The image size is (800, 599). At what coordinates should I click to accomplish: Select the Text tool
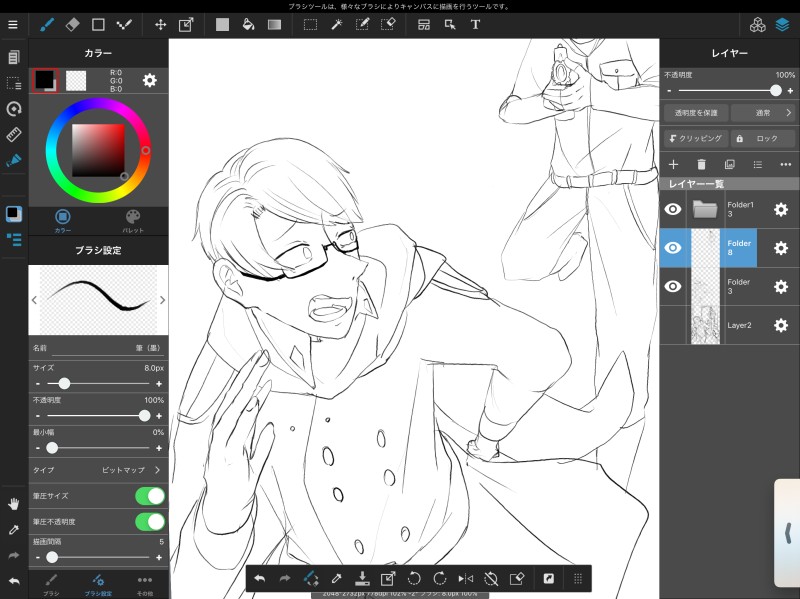[x=475, y=24]
